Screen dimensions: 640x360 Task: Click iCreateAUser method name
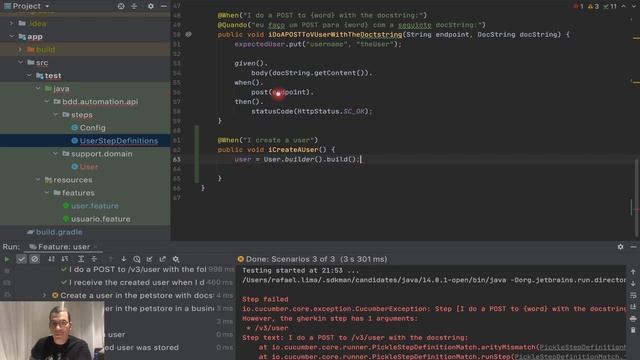point(293,150)
